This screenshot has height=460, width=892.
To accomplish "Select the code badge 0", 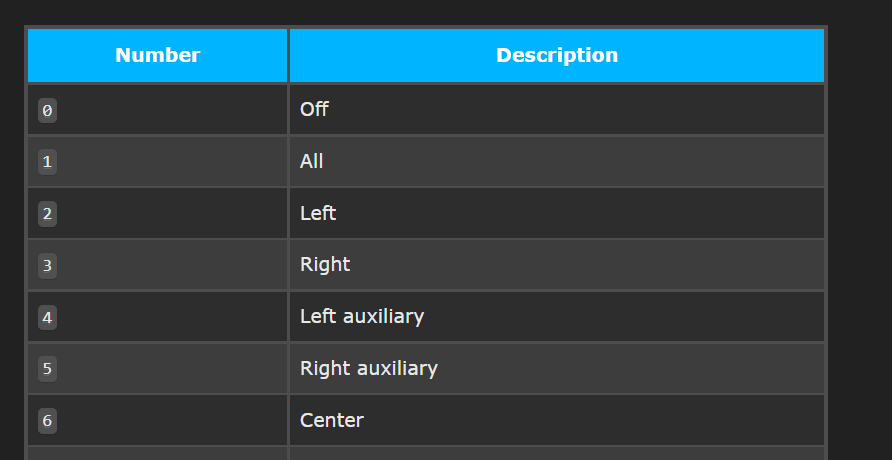I will [47, 110].
